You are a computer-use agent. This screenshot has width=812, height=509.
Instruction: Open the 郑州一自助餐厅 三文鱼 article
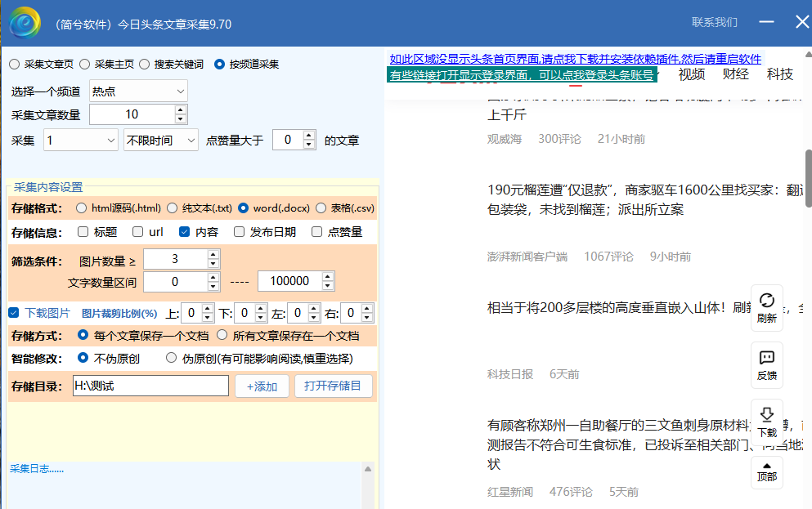pyautogui.click(x=644, y=444)
